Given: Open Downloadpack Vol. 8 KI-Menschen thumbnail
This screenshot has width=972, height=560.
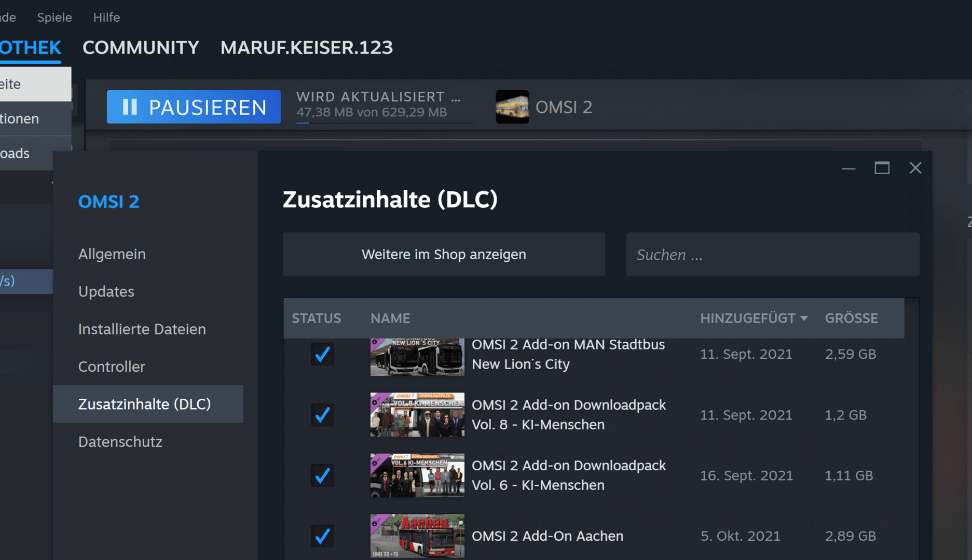Looking at the screenshot, I should click(417, 415).
